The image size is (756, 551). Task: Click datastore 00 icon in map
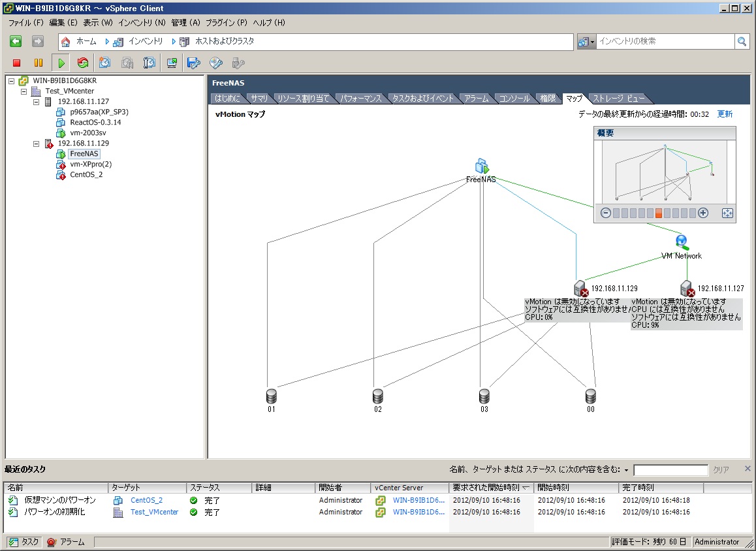coord(591,396)
